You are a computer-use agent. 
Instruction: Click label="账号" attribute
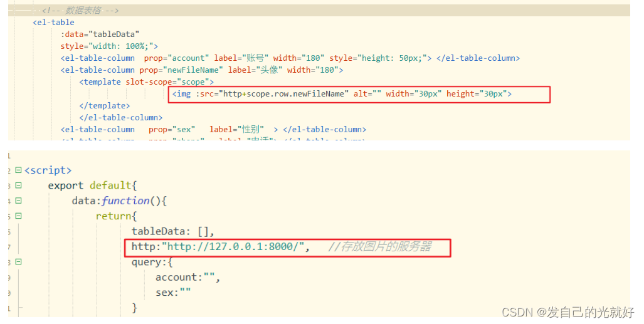point(241,58)
